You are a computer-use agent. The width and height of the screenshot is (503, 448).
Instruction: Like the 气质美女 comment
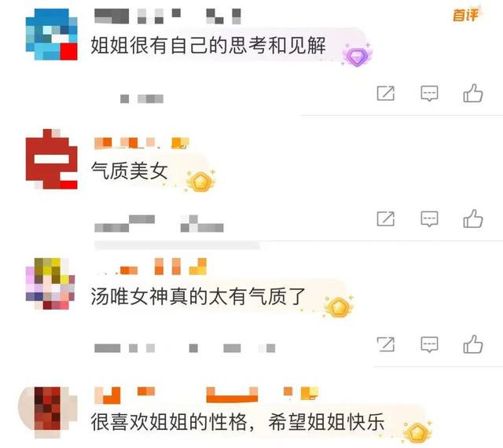click(x=473, y=218)
